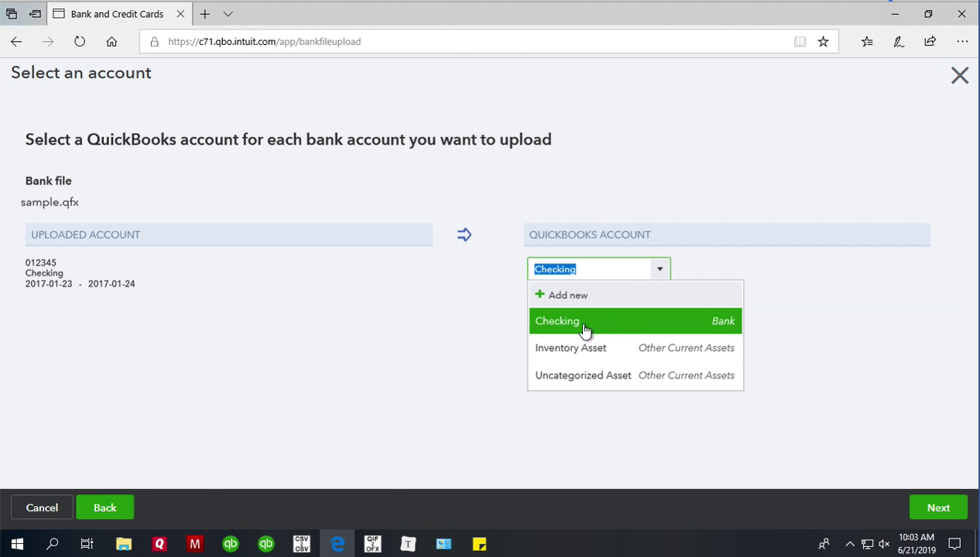Show tab previews chevron
This screenshot has height=557, width=980.
tap(228, 14)
